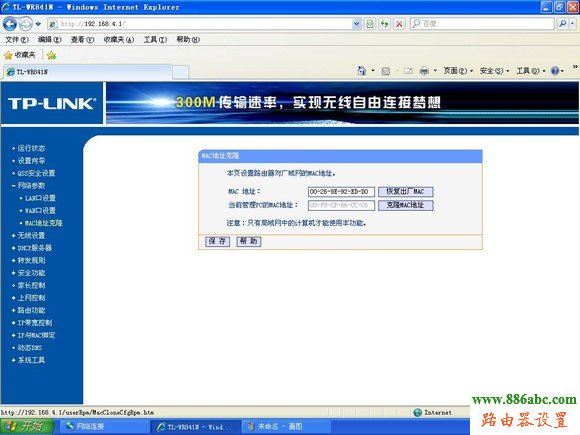Click the search magnifier button
This screenshot has height=435, width=580.
(x=562, y=24)
